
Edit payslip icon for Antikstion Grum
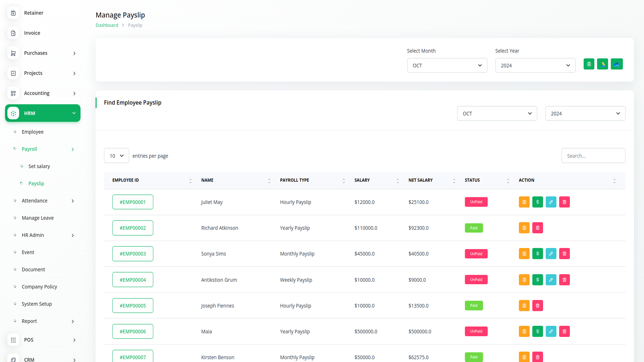tap(551, 280)
